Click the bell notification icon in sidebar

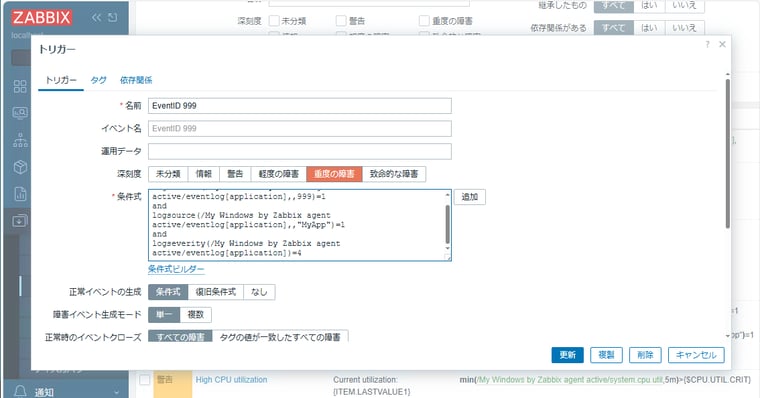(20, 391)
